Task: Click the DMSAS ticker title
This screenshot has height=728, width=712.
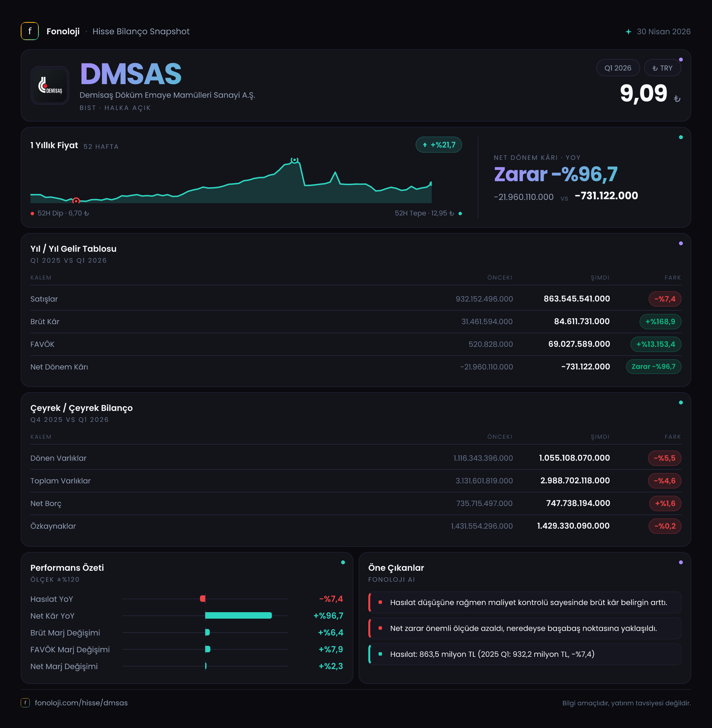Action: pos(131,74)
